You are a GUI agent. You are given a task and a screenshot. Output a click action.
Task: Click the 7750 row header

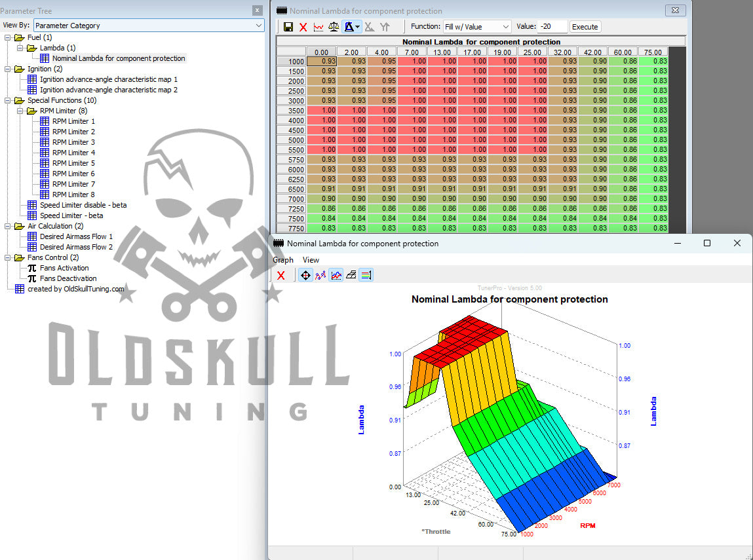[292, 229]
